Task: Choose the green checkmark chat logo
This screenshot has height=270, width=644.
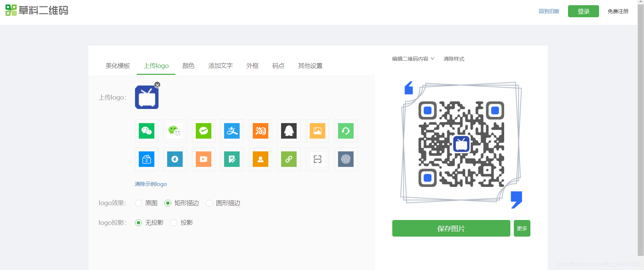Action: (x=203, y=131)
